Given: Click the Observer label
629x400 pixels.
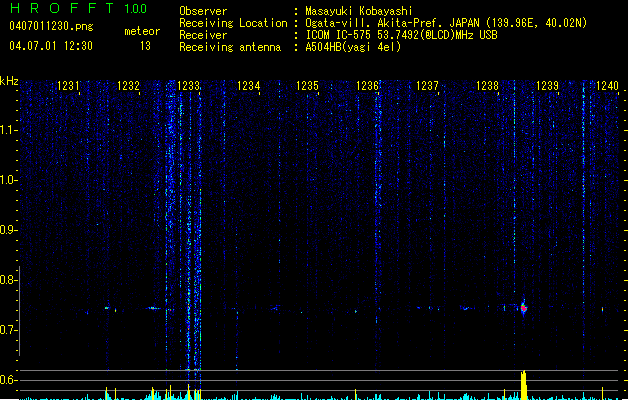Looking at the screenshot, I should (x=203, y=11).
